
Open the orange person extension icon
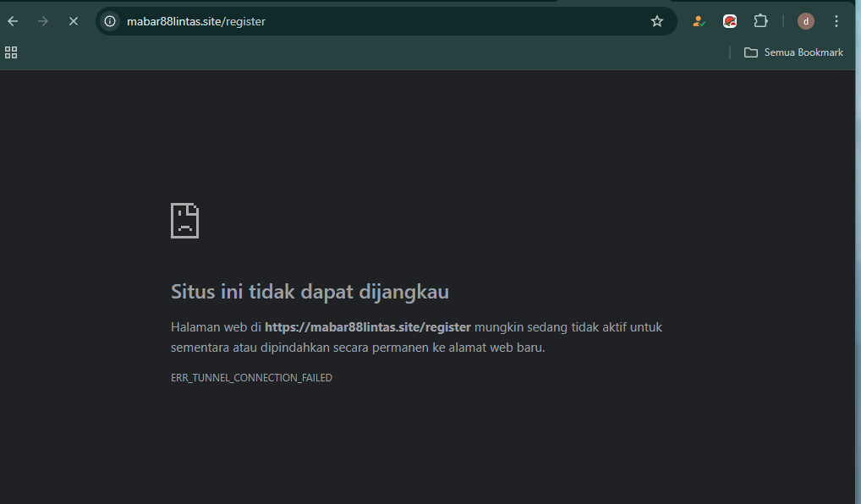point(699,21)
